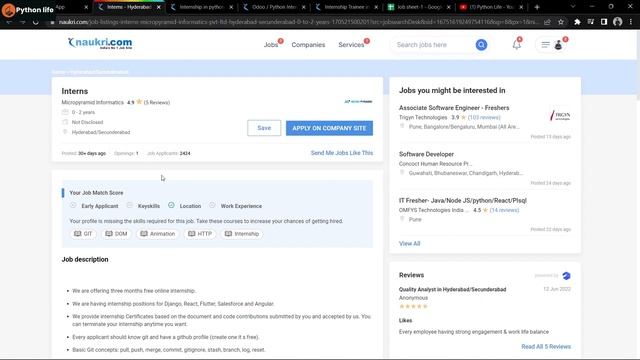Open the browser extensions puzzle icon
Viewport: 640px width, 360px height.
point(577,22)
